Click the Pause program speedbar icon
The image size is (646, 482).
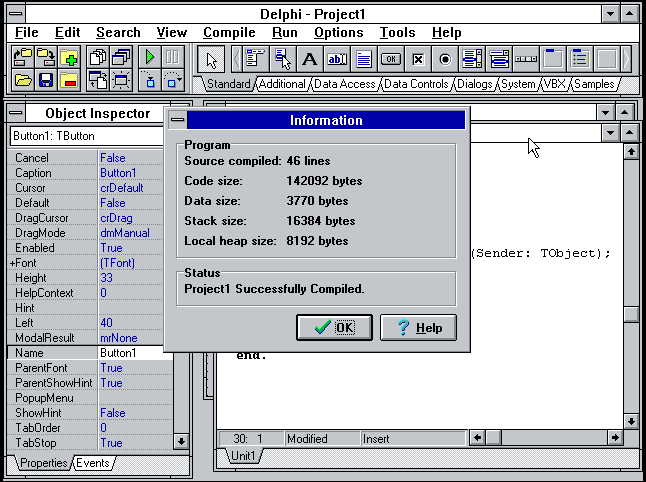[x=172, y=57]
